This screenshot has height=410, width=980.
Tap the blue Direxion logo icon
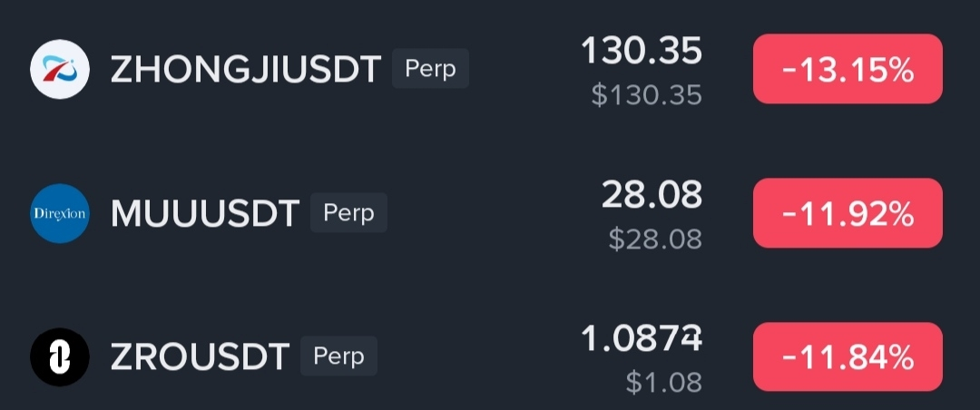coord(60,213)
